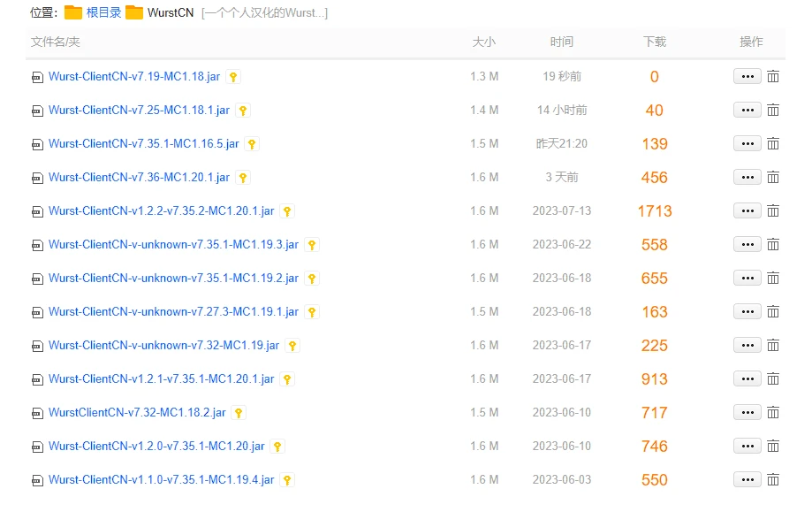Open file Wurst-ClientCN-v1.1.0-v7.35.1-MC1.19.4.jar
812x512 pixels.
[161, 480]
